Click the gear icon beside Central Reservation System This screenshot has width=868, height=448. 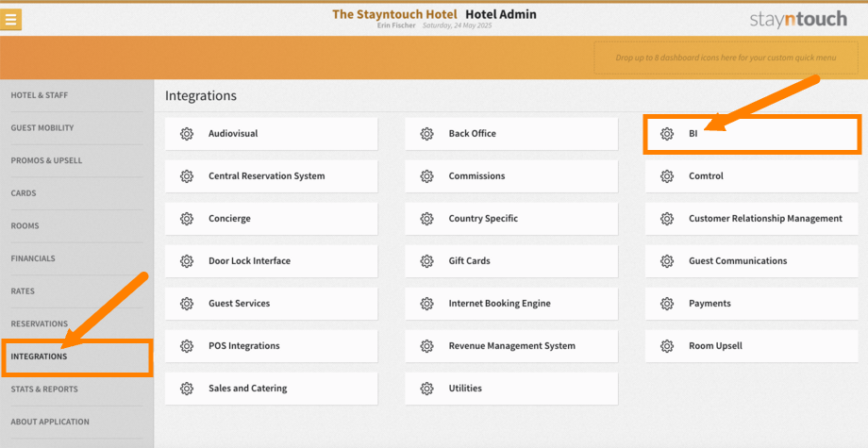[x=187, y=176]
